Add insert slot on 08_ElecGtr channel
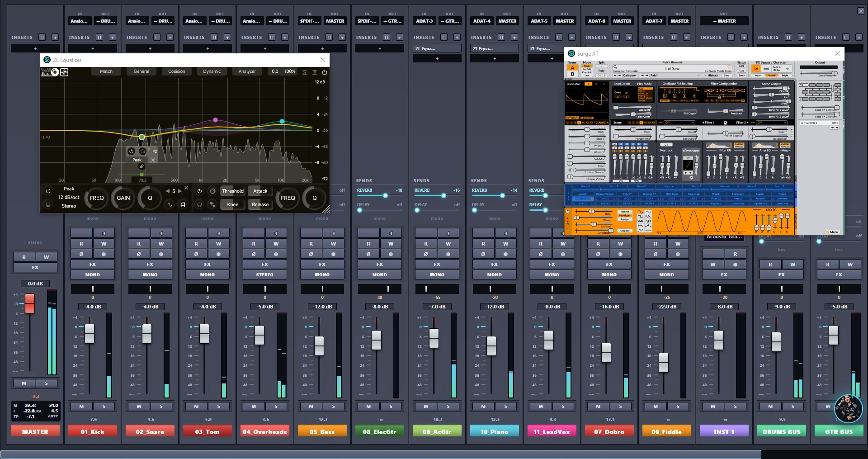The width and height of the screenshot is (868, 459). click(380, 48)
